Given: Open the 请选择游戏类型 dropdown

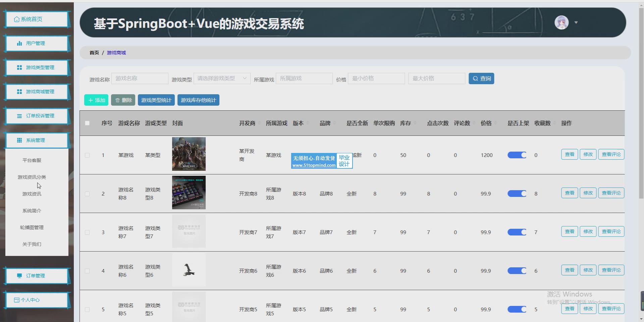Looking at the screenshot, I should tap(222, 78).
